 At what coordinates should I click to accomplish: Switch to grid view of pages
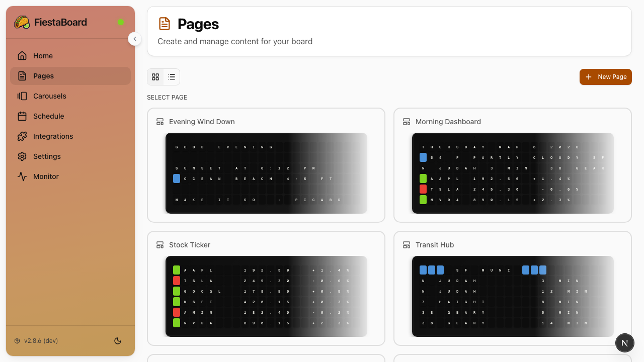tap(155, 77)
